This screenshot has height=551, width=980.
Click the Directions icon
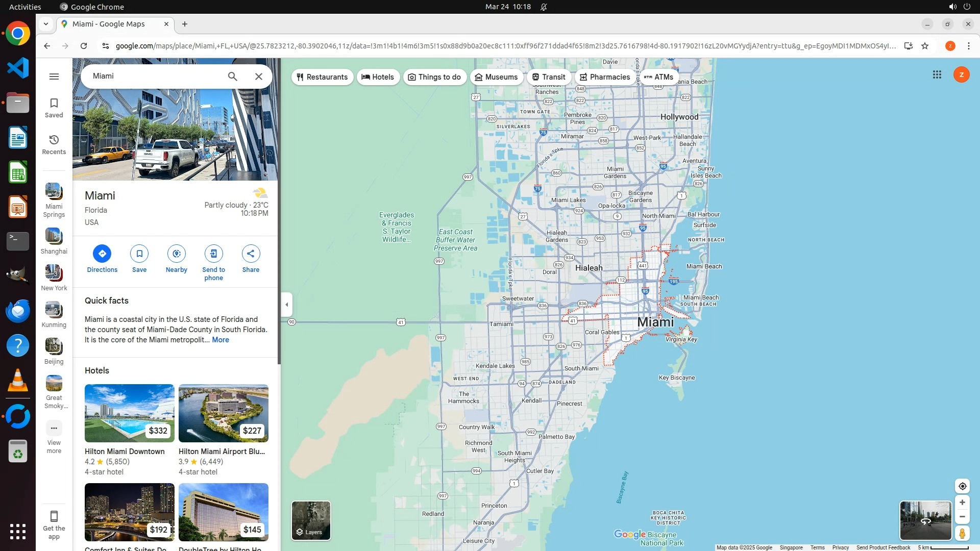click(102, 254)
